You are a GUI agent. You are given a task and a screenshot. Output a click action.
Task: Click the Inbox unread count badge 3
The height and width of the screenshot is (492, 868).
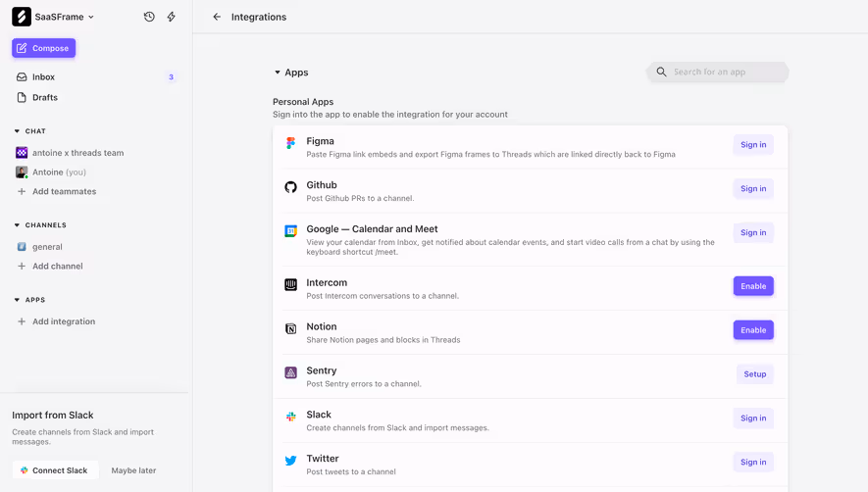coord(171,76)
